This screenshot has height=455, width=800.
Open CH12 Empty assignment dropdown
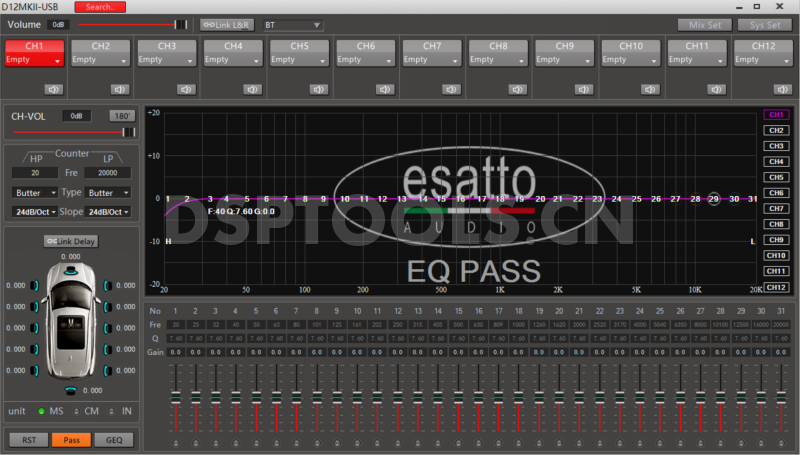(x=764, y=60)
